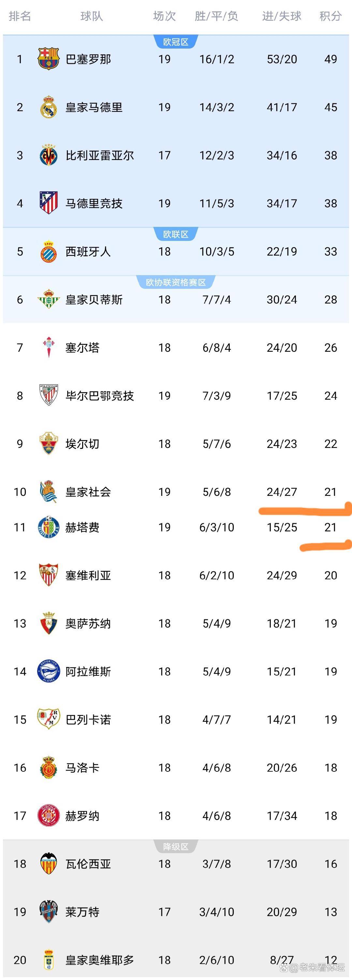The image size is (352, 980).
Task: Sort by the 排名 column header
Action: tap(20, 16)
